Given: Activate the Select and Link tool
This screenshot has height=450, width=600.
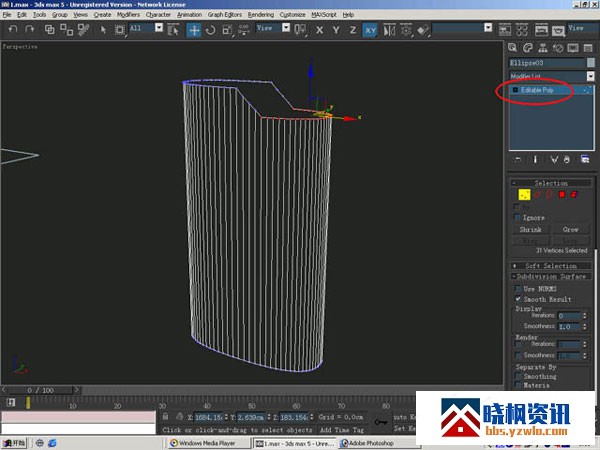Looking at the screenshot, I should click(50, 29).
